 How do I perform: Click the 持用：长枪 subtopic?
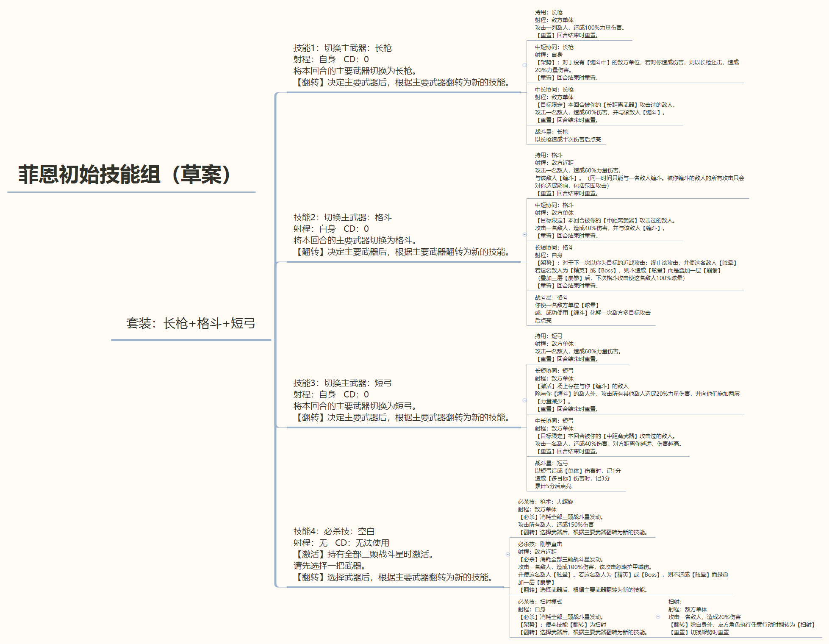tap(579, 24)
